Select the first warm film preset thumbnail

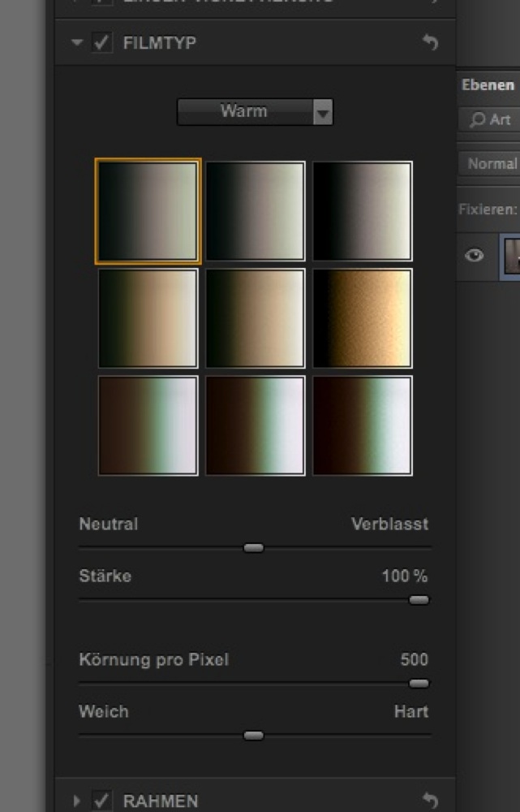click(148, 211)
